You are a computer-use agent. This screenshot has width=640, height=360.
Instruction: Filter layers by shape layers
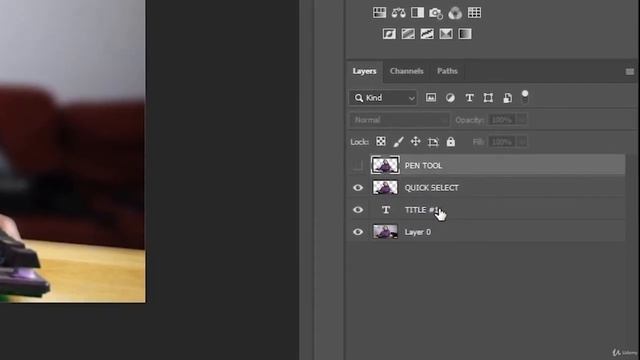click(x=488, y=98)
